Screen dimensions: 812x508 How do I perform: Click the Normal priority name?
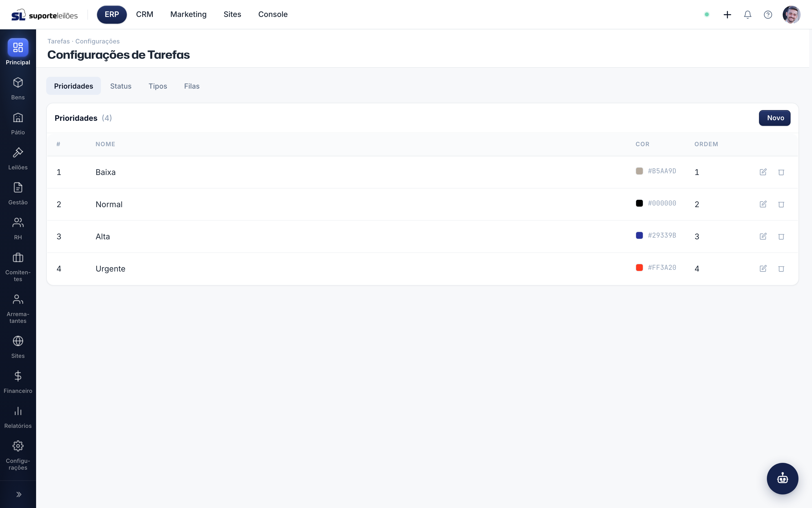(x=109, y=204)
